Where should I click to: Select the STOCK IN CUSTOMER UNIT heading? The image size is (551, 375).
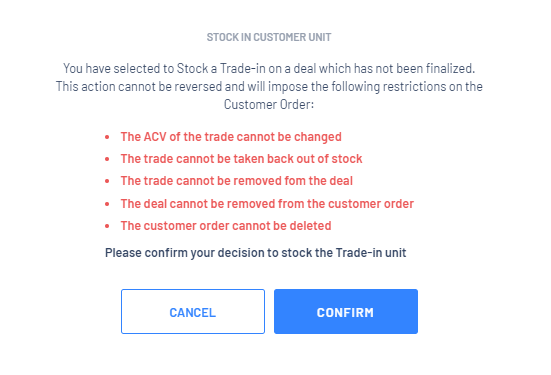269,37
